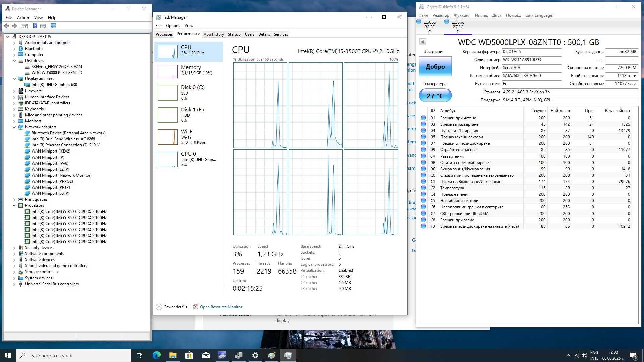
Task: Open the notification center icon in system tray
Action: click(633, 356)
